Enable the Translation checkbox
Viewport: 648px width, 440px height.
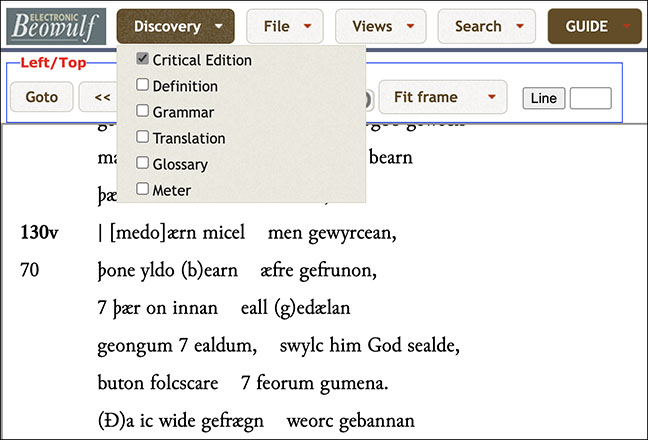point(142,137)
